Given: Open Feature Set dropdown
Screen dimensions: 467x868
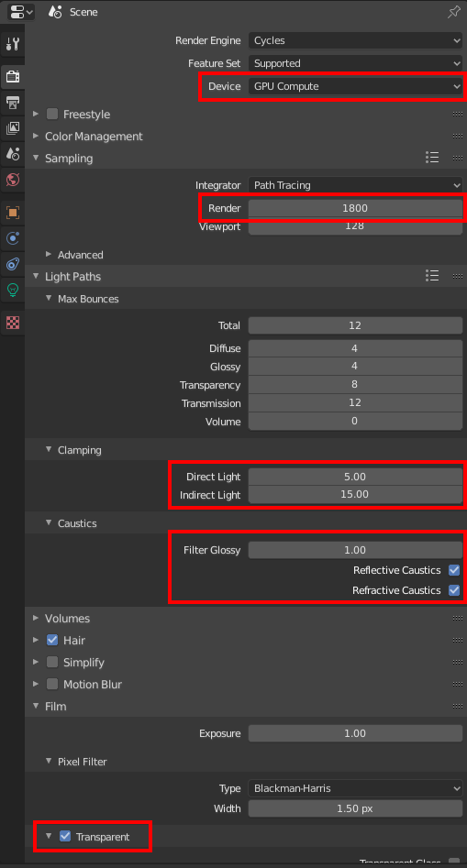Looking at the screenshot, I should pos(355,63).
